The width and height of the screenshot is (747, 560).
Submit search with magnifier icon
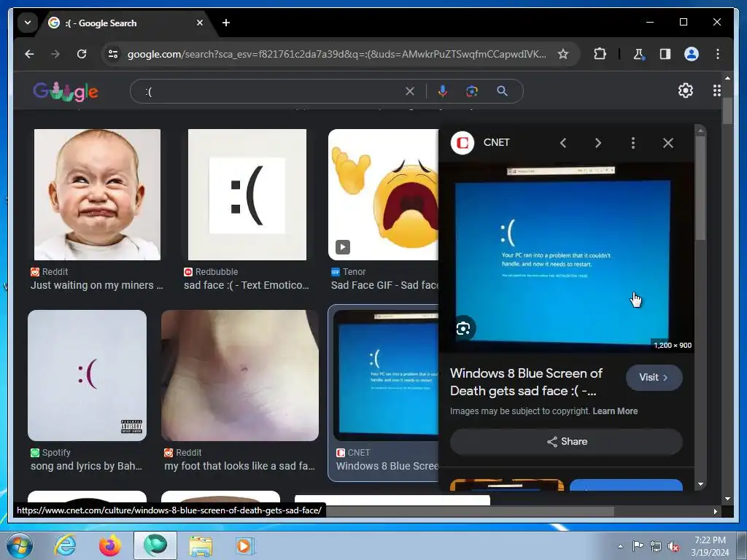(x=502, y=91)
